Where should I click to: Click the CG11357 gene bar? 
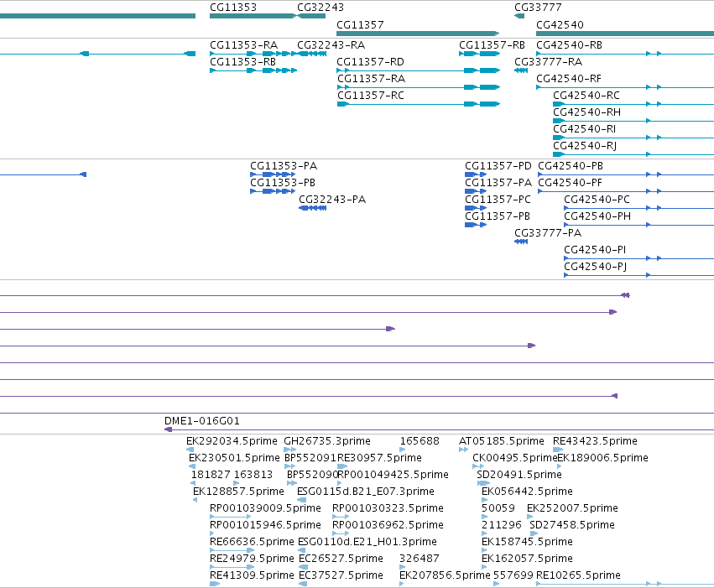click(418, 34)
